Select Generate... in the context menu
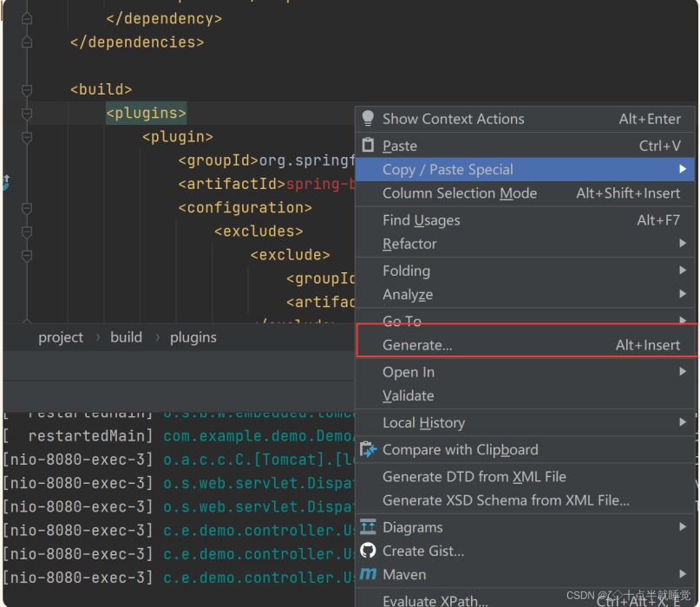 [525, 344]
